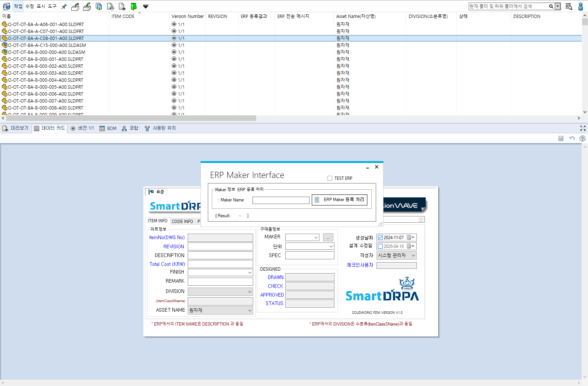Select the 표준 card tab
The width and height of the screenshot is (588, 386).
[x=157, y=192]
